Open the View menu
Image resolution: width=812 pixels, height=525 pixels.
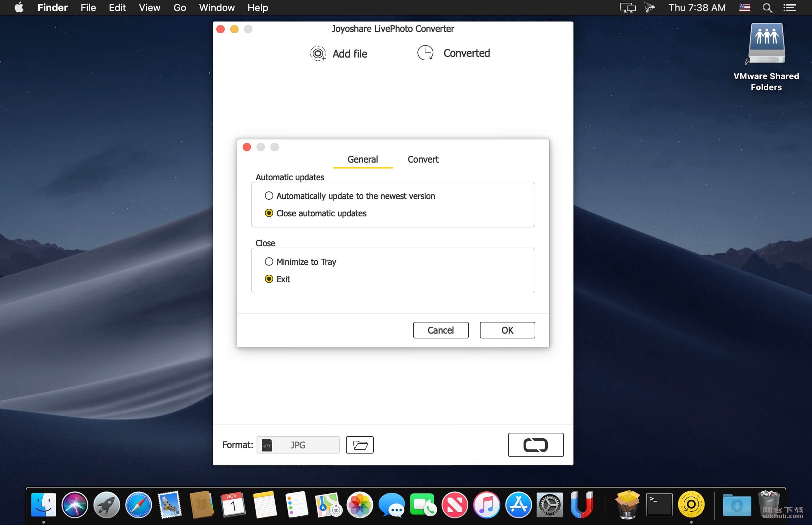[149, 8]
